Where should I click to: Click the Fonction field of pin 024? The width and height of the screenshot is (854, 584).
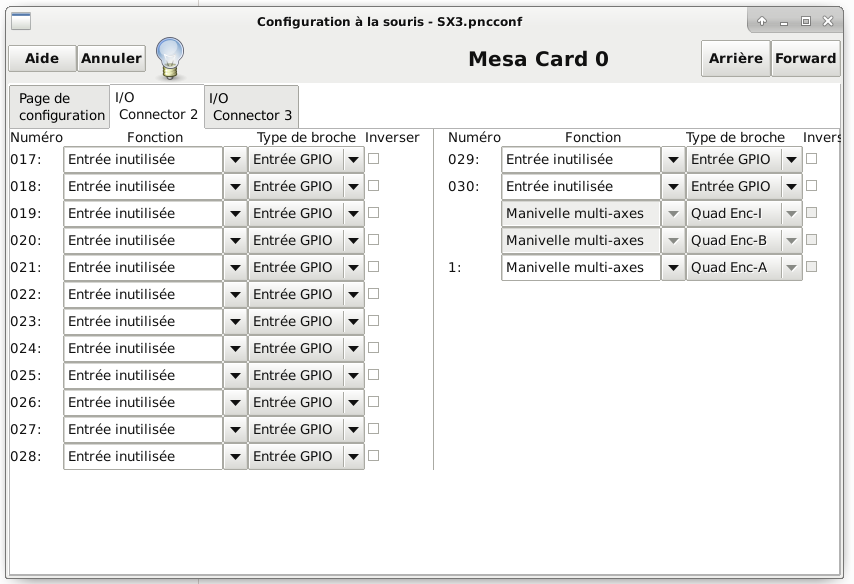pyautogui.click(x=143, y=348)
